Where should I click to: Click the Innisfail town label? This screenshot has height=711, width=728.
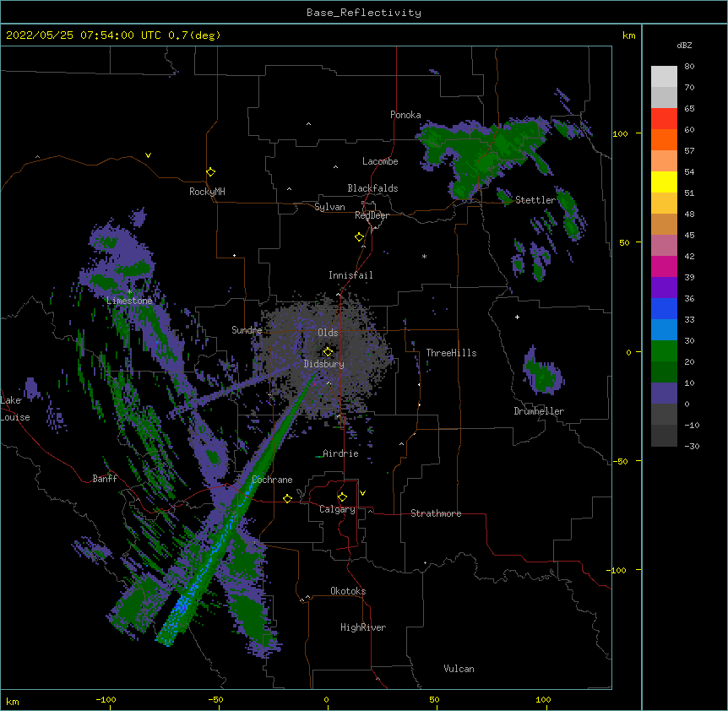(x=350, y=275)
